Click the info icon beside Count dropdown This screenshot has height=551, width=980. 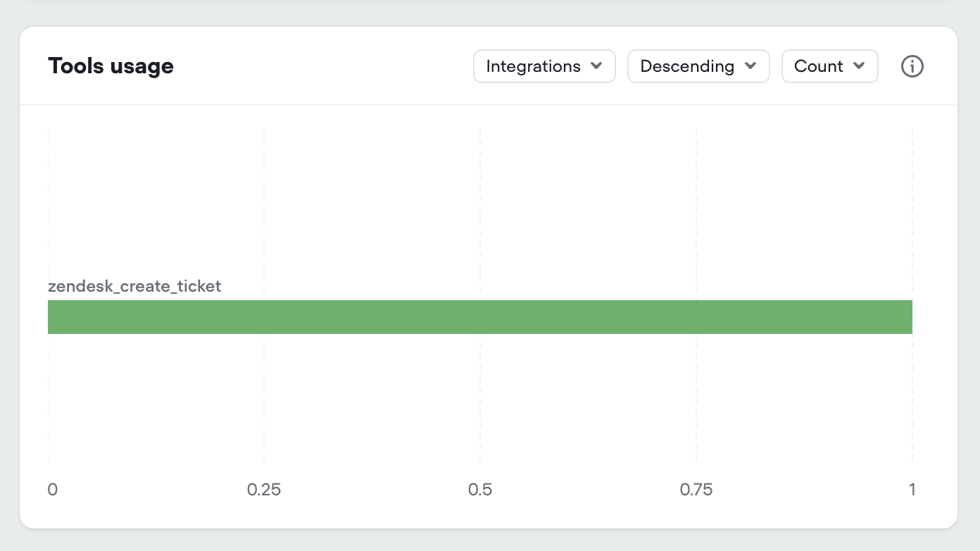pyautogui.click(x=912, y=66)
